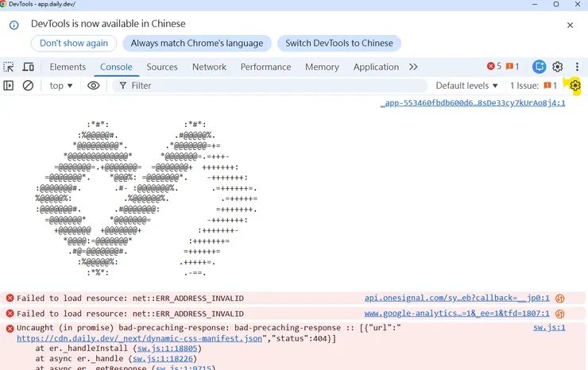
Task: Expand more tabs with the double chevron
Action: 413,67
